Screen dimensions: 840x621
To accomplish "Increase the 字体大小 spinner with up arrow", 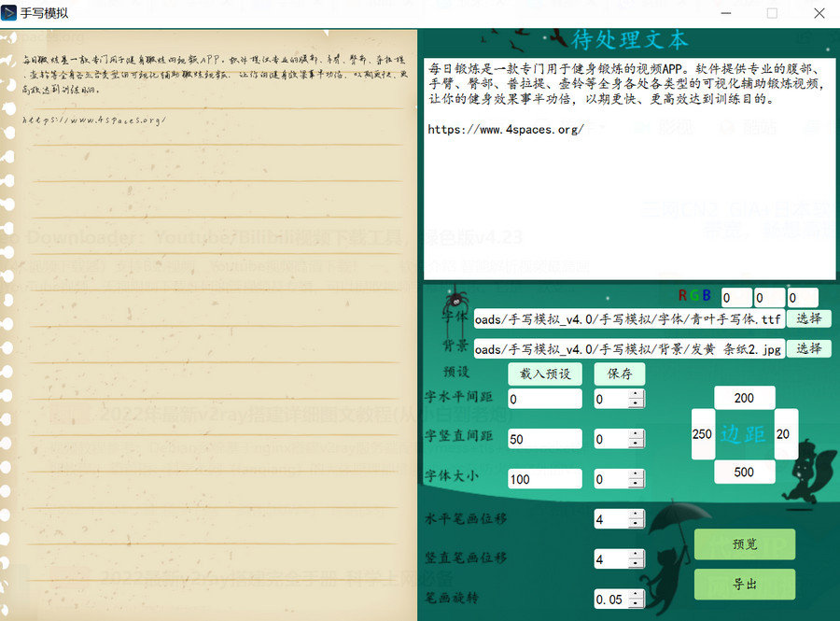I will (637, 474).
